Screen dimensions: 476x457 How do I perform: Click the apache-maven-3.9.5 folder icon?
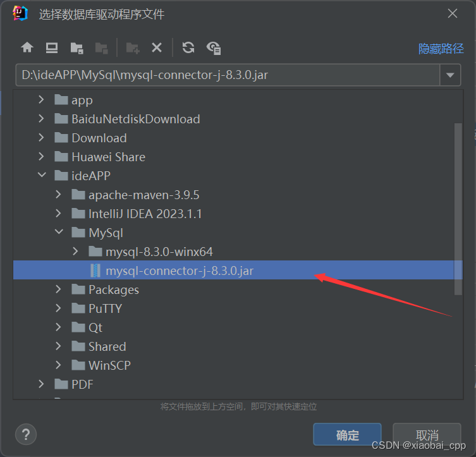click(78, 195)
